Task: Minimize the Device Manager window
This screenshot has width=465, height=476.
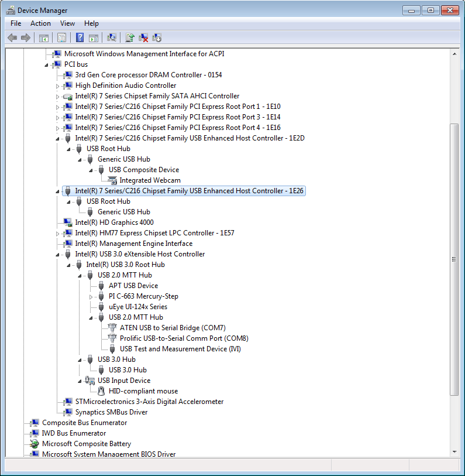Action: click(x=411, y=11)
